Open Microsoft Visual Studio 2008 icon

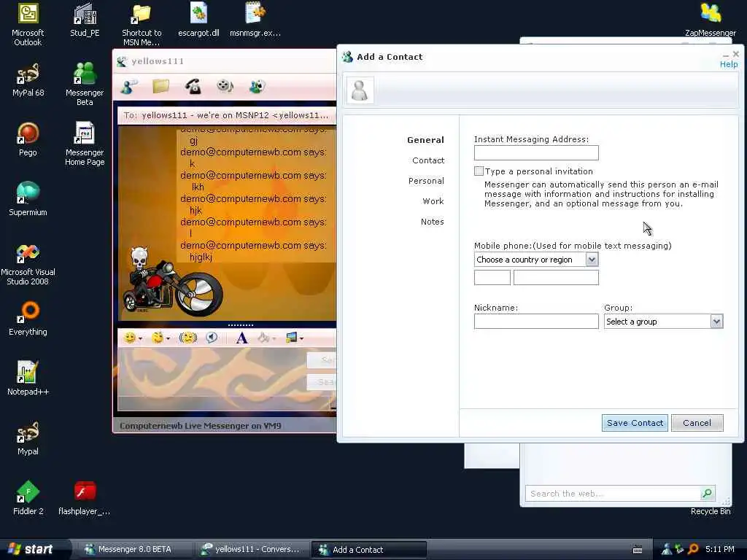(28, 265)
